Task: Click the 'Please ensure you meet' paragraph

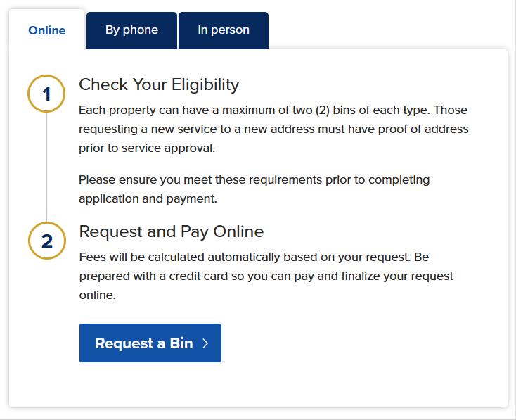Action: 254,189
